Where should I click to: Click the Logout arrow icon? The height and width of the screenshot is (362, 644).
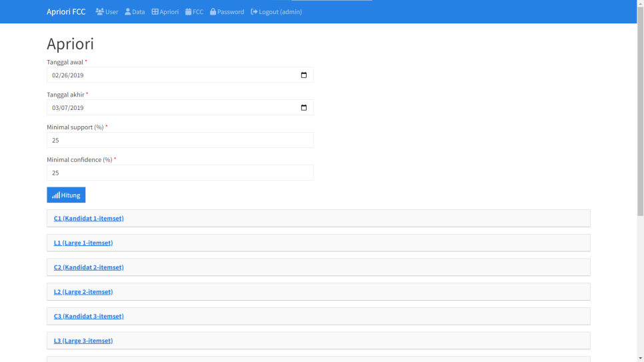coord(254,12)
